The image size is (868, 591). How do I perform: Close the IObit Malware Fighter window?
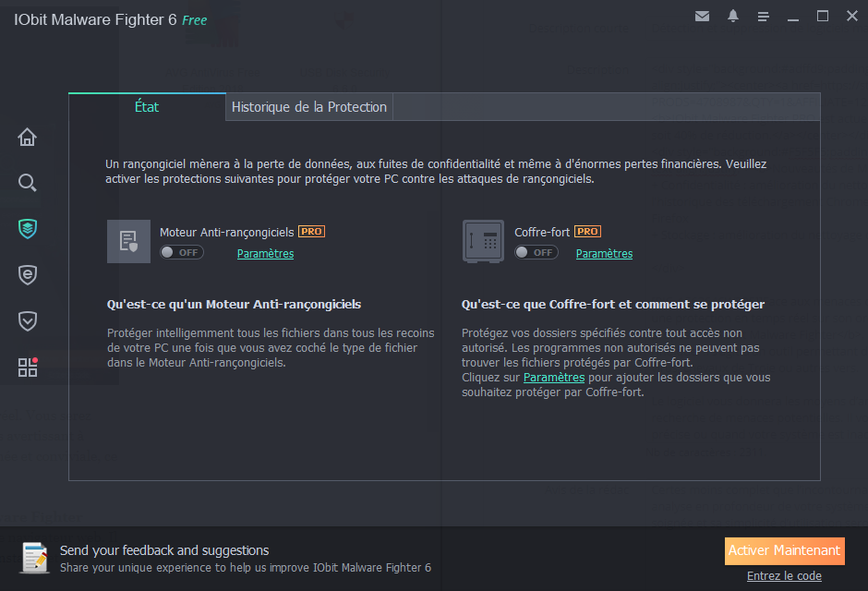(x=852, y=16)
